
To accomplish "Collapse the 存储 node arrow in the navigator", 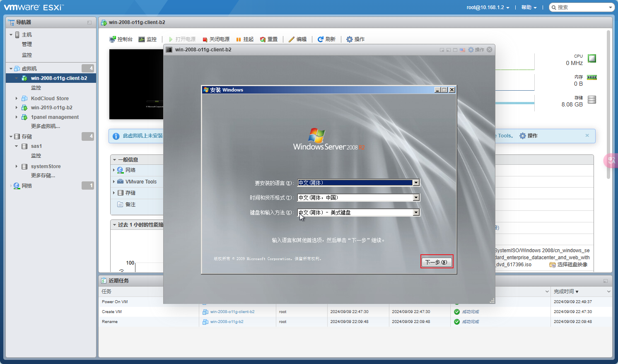I will [11, 137].
